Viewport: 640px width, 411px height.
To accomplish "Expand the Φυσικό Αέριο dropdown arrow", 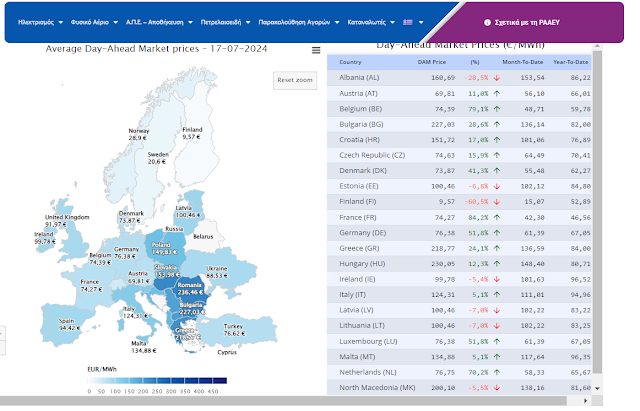I will pyautogui.click(x=117, y=22).
